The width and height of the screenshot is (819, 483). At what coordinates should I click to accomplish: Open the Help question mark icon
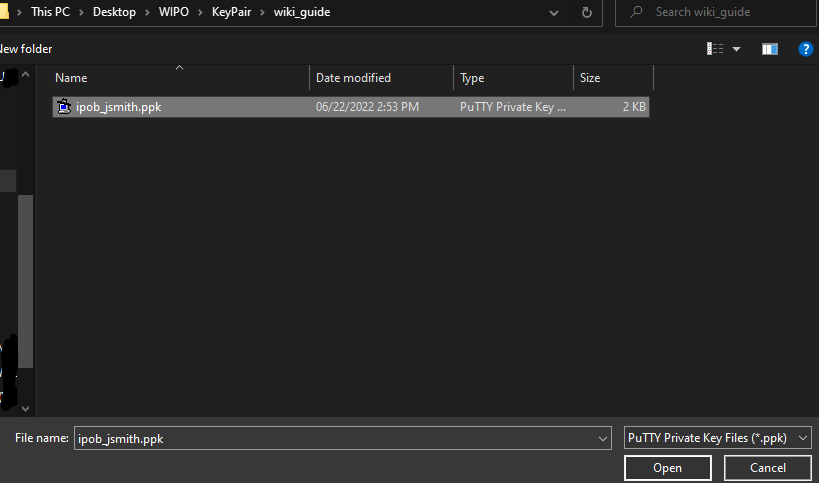point(804,48)
